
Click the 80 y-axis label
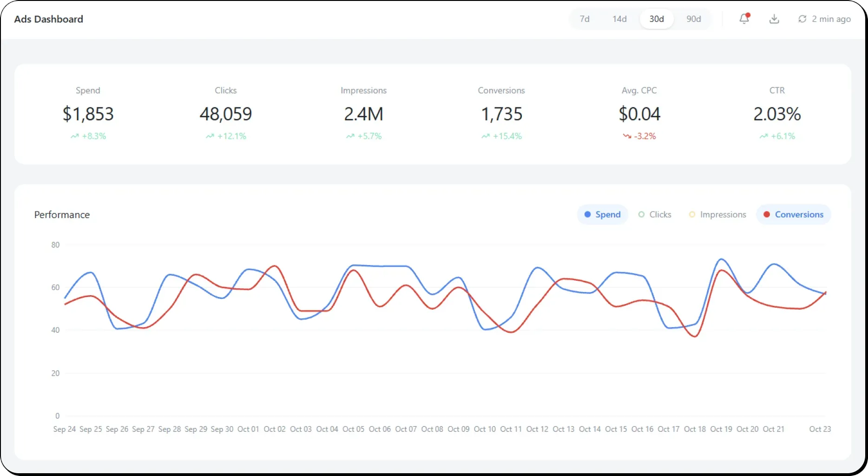[55, 245]
